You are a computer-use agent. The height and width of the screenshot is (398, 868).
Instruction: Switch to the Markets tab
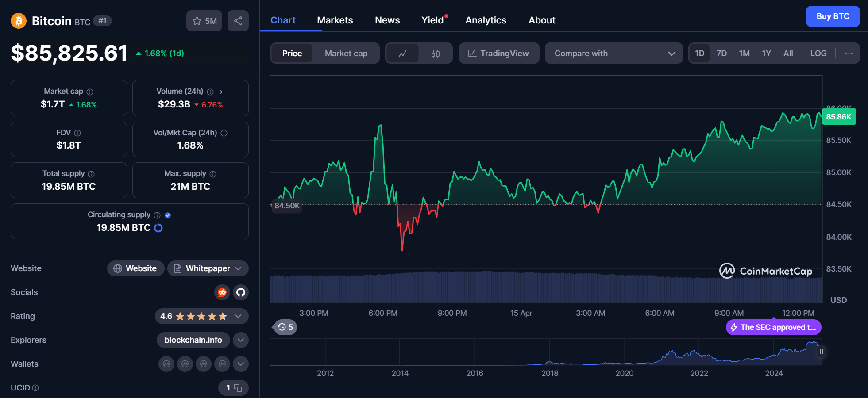pyautogui.click(x=335, y=20)
